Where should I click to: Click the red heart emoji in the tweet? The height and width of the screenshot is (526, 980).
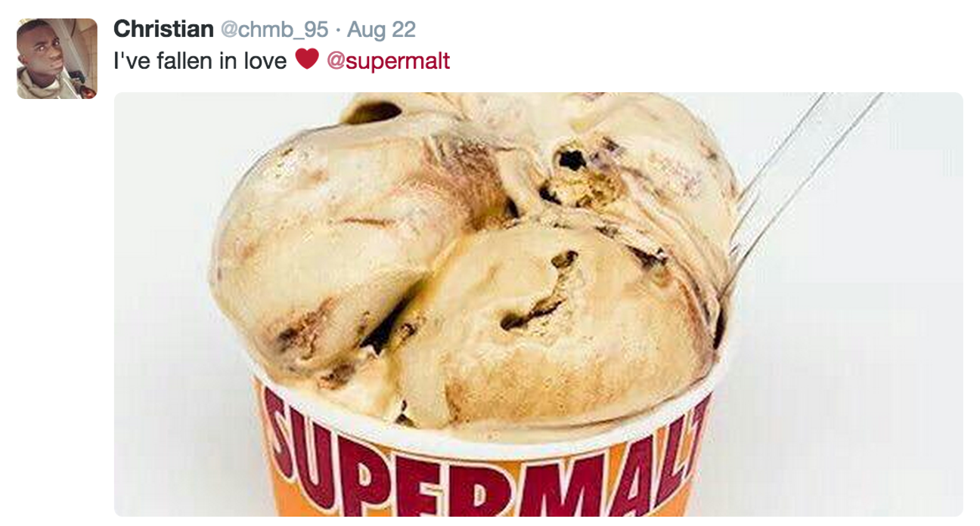(306, 59)
